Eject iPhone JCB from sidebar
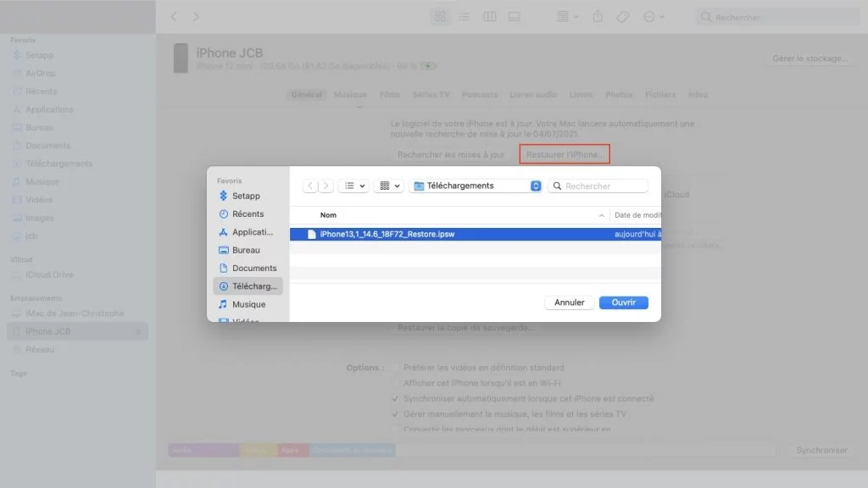Screen dimensions: 868x488 point(138,331)
